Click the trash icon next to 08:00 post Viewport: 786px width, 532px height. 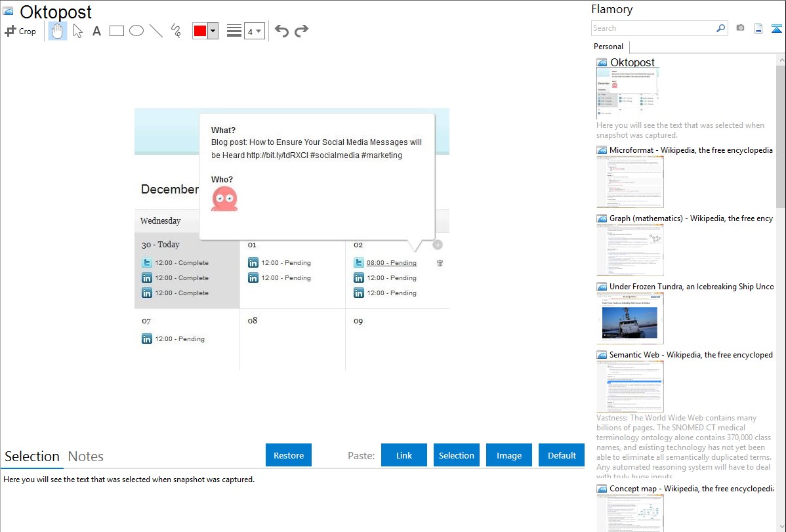[x=440, y=263]
